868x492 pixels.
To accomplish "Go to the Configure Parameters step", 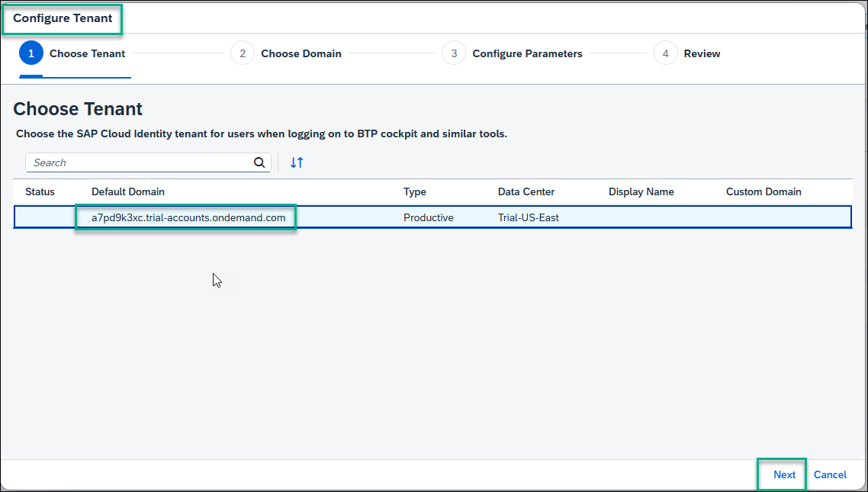I will tap(512, 53).
